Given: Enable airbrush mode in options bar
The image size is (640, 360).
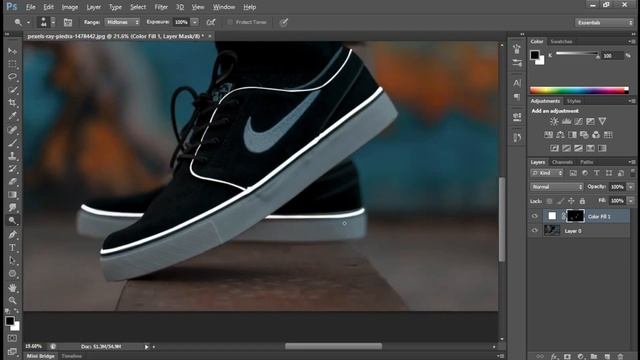Looking at the screenshot, I should pyautogui.click(x=211, y=22).
